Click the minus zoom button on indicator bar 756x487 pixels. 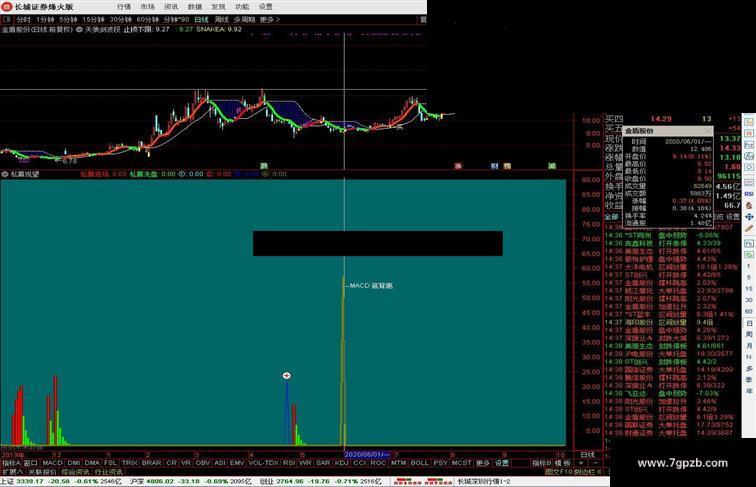tap(595, 462)
